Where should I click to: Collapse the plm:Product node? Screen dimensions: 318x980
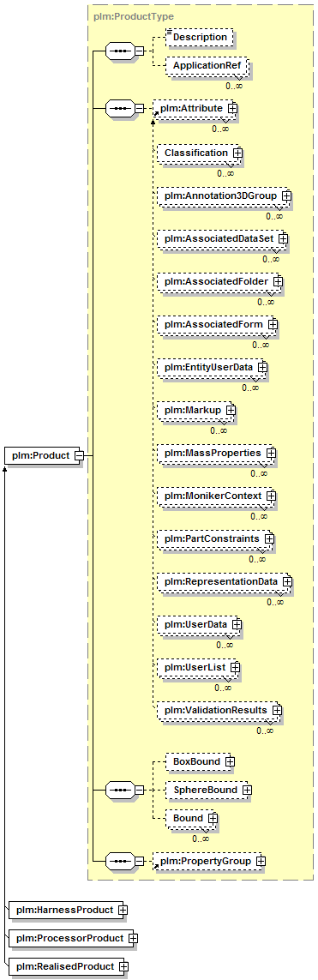coord(80,455)
